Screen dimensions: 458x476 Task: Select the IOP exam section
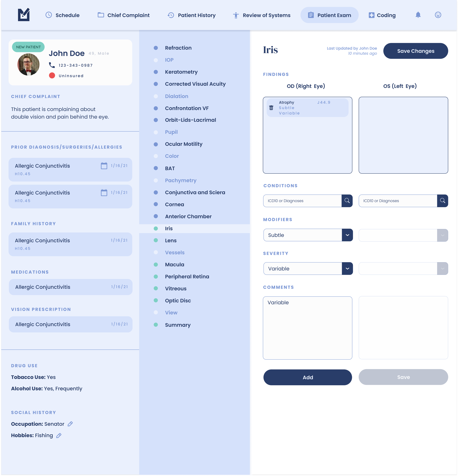click(x=169, y=60)
